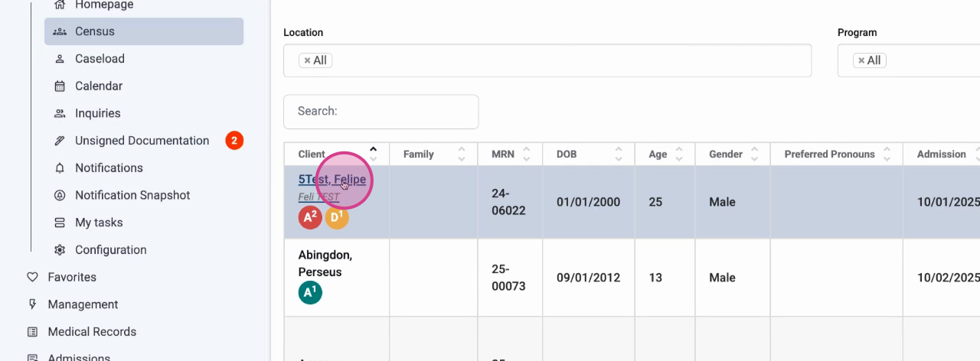Screen dimensions: 980x361
Task: Open client Abingdon, Perseus
Action: (x=325, y=263)
